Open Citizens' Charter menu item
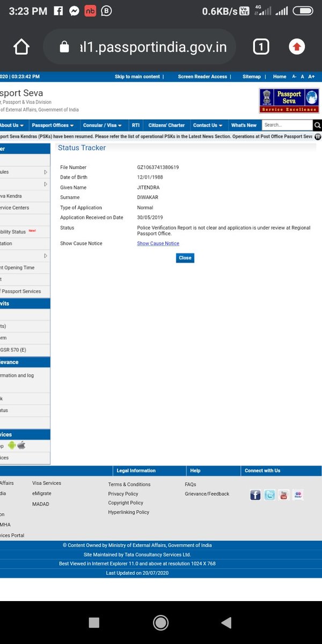Screen dimensions: 322x644 (x=166, y=126)
